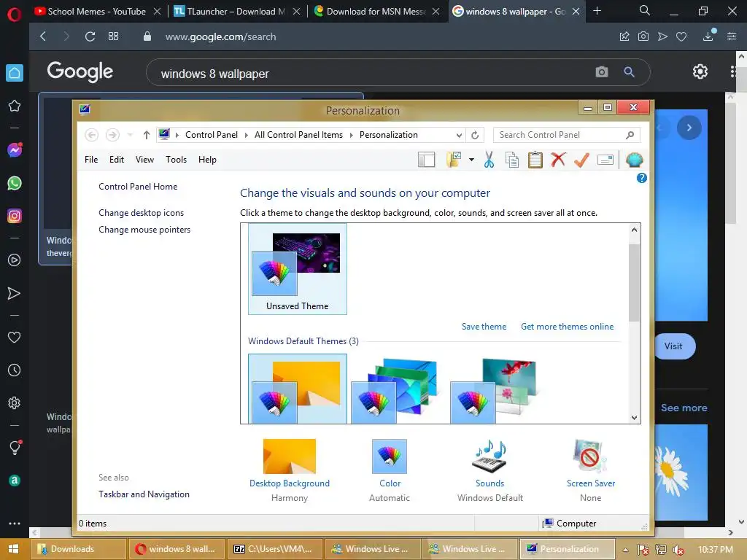Open Messenger in Opera sidebar

click(x=15, y=150)
